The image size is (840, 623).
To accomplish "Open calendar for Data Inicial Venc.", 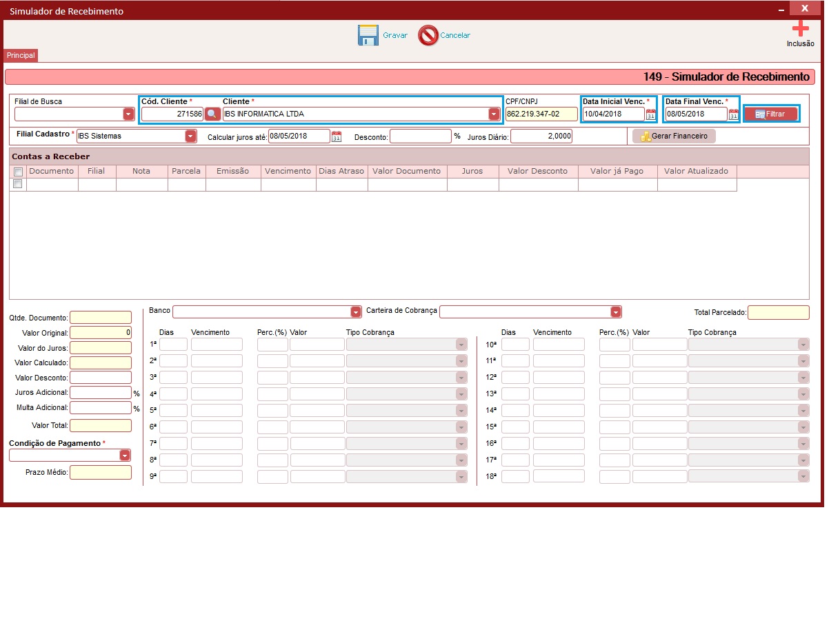I will (650, 114).
